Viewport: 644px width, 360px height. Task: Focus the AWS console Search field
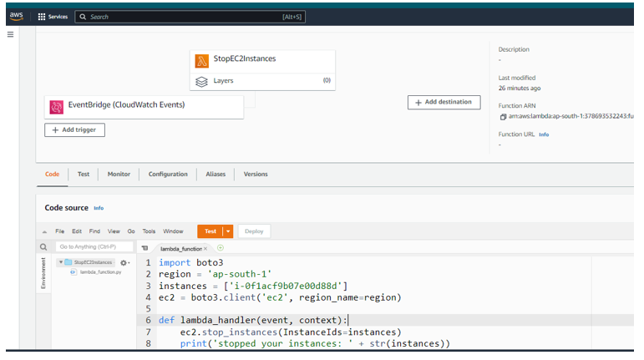190,17
